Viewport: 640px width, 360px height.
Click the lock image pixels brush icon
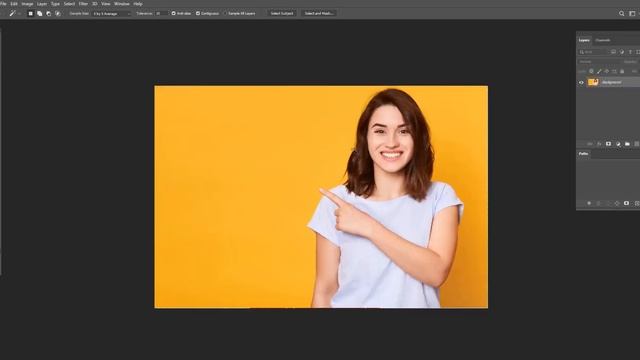[599, 71]
